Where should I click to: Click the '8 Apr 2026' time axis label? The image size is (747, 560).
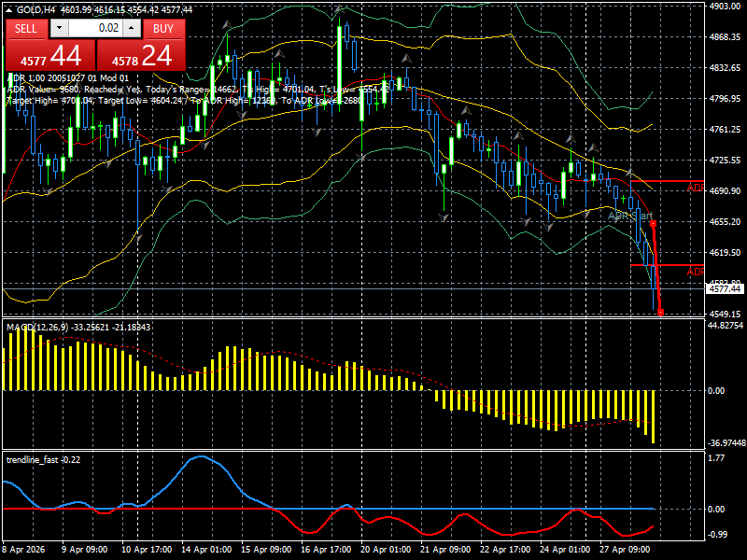[x=24, y=550]
